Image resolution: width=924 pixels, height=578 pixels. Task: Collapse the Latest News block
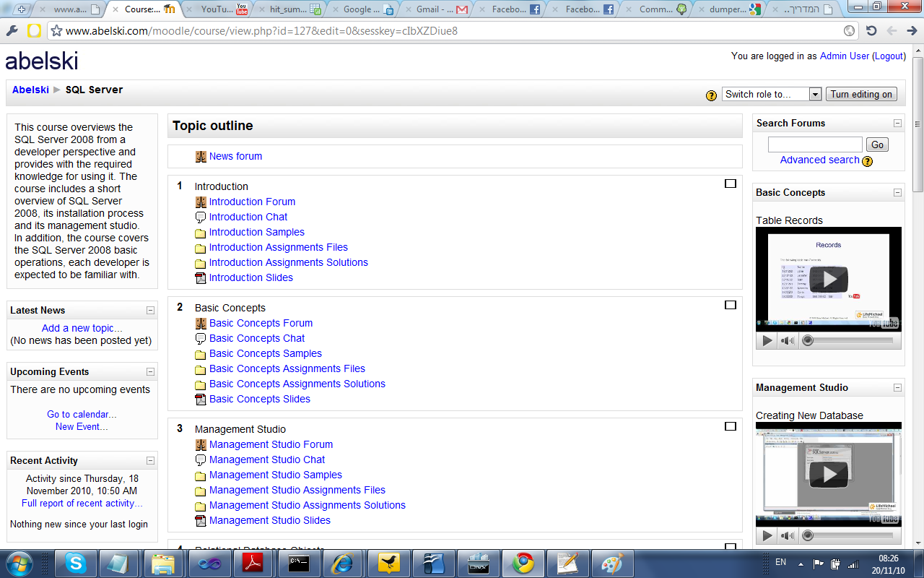pyautogui.click(x=150, y=311)
